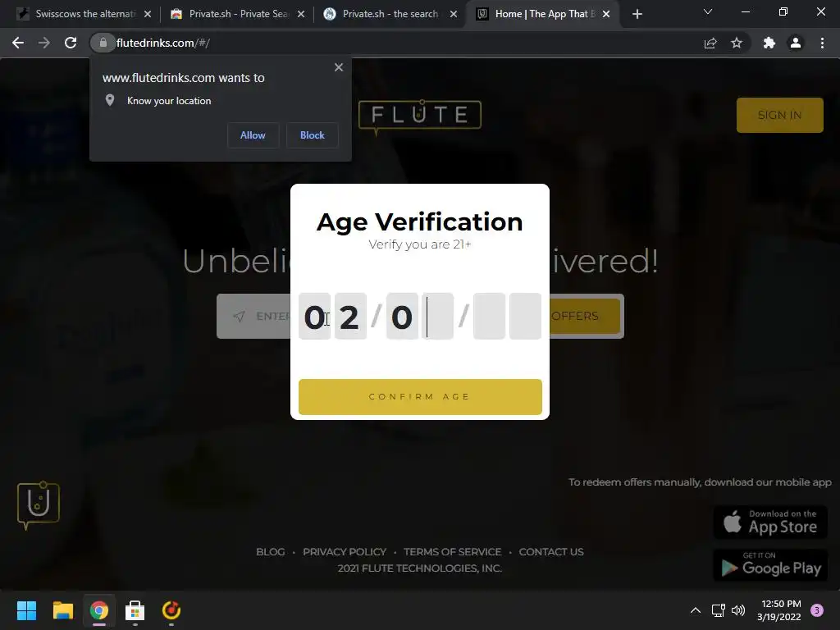Close the Private.sh - Private Search tab
Viewport: 840px width, 630px height.
[301, 14]
